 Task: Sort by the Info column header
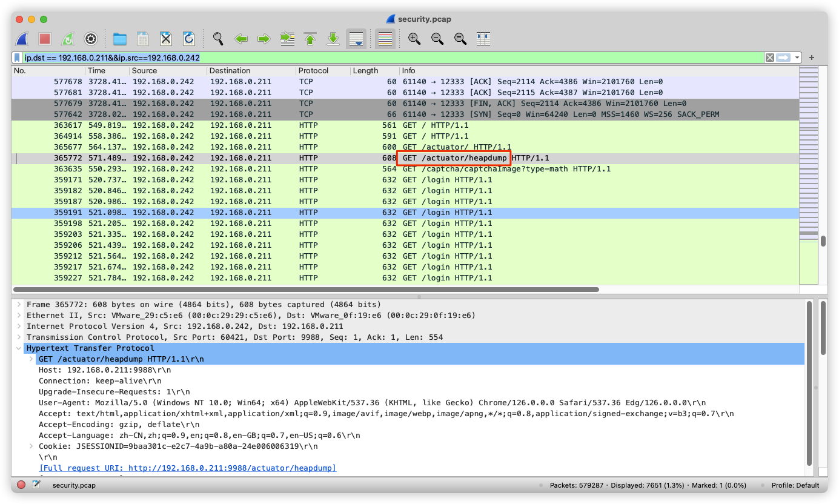pos(599,71)
